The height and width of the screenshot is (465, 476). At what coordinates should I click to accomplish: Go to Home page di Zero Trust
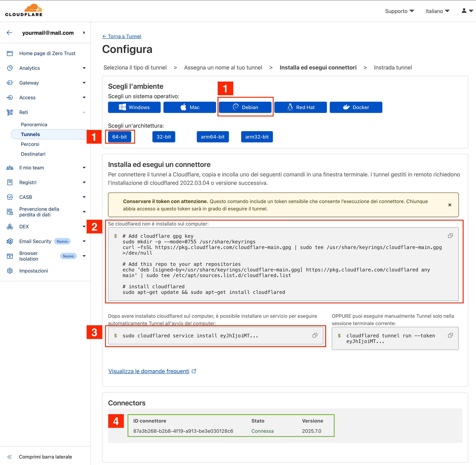click(x=47, y=53)
